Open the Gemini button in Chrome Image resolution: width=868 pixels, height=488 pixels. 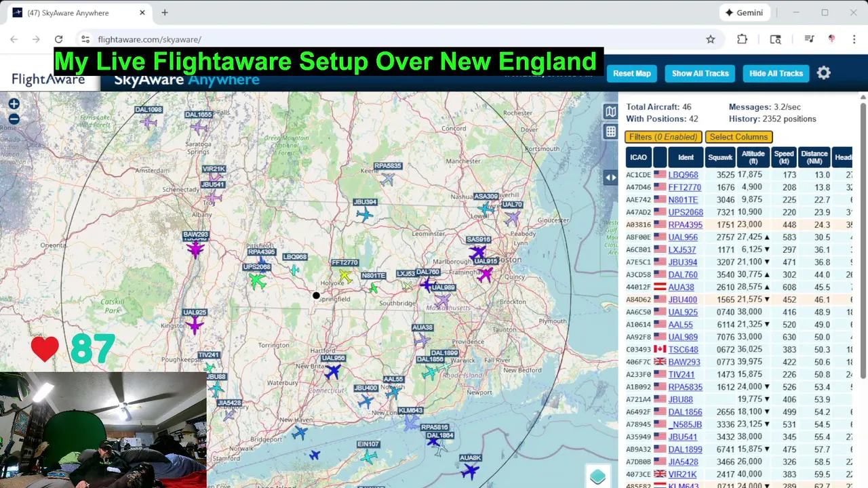pos(744,12)
